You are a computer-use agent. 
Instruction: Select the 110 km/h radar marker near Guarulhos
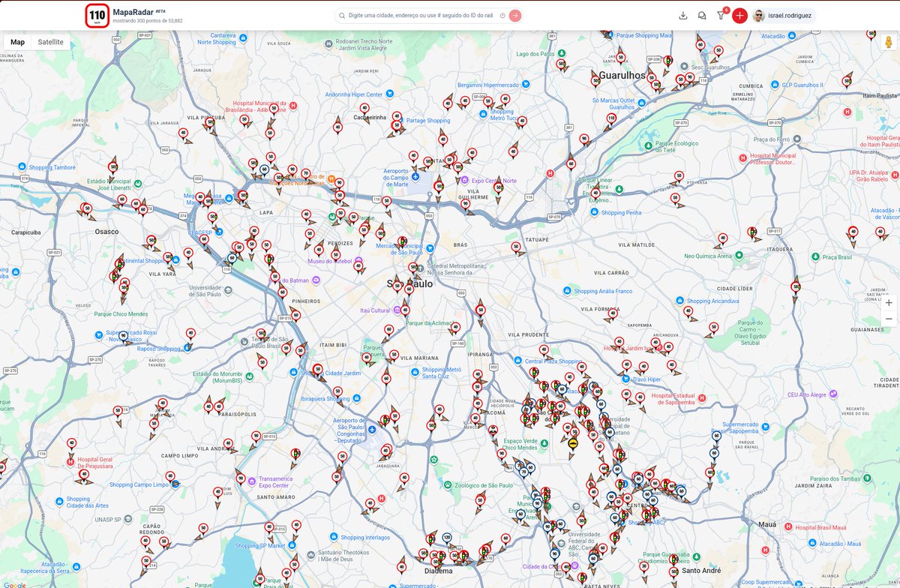(x=611, y=118)
